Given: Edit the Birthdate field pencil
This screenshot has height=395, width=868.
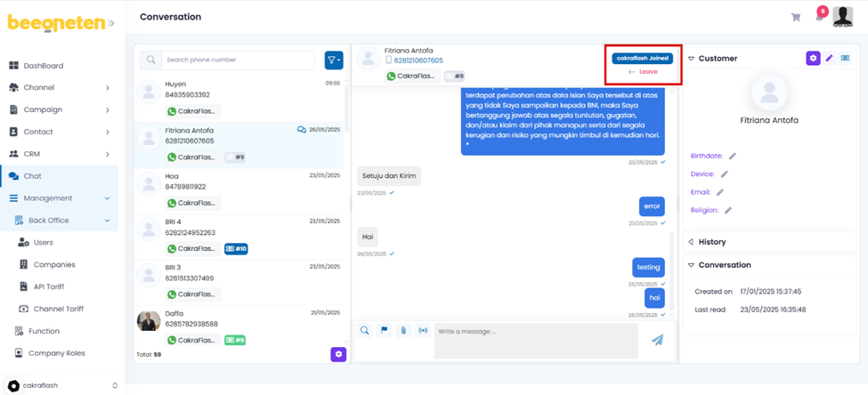Looking at the screenshot, I should click(x=733, y=157).
